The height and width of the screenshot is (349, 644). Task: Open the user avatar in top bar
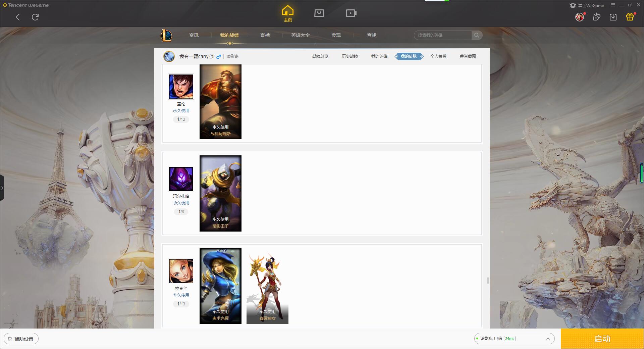tap(580, 17)
